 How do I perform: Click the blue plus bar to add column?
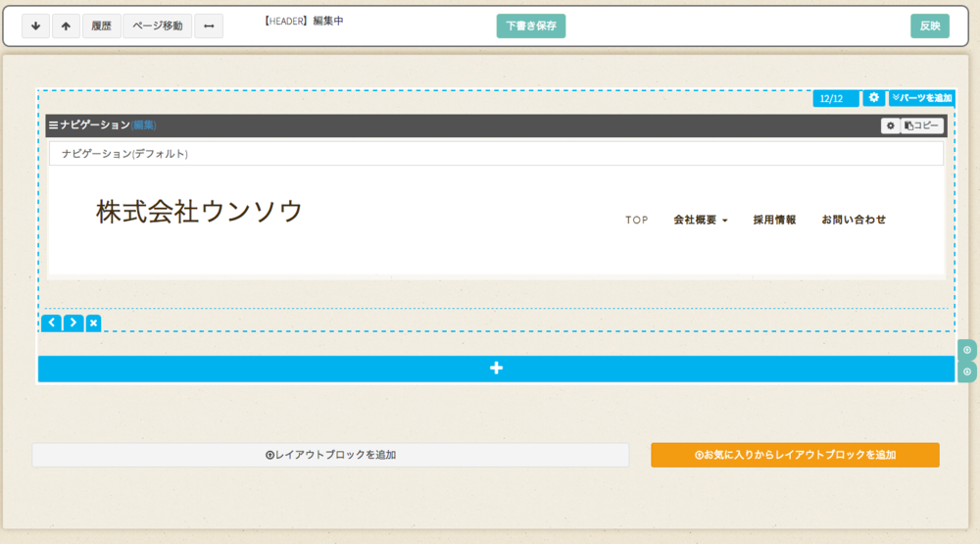(x=496, y=369)
